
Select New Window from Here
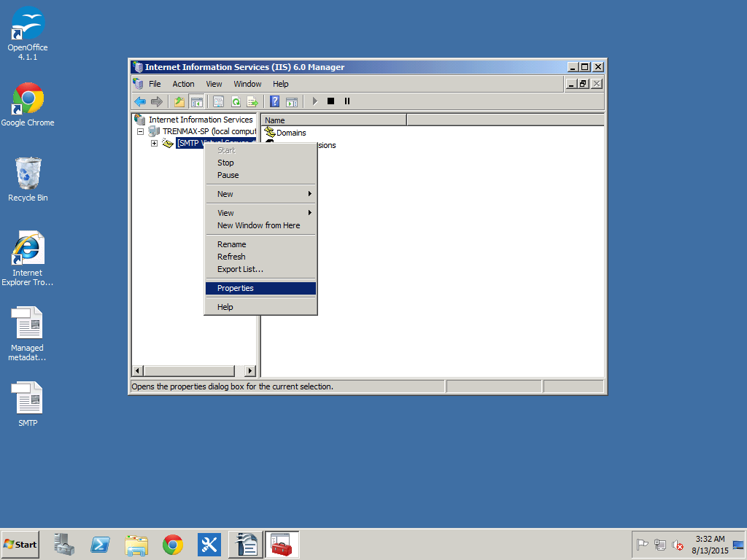tap(260, 225)
